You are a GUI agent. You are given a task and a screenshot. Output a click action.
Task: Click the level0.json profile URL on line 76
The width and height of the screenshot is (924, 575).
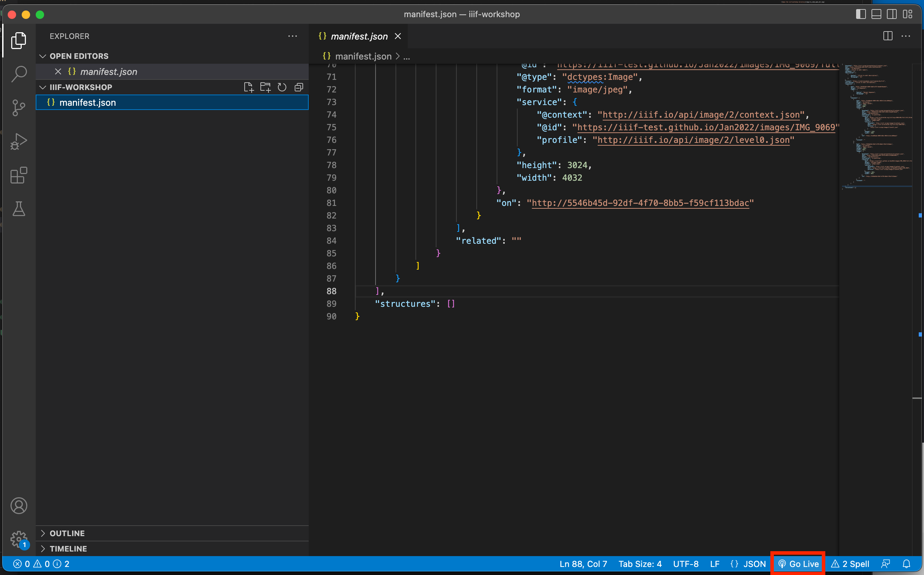pyautogui.click(x=693, y=140)
